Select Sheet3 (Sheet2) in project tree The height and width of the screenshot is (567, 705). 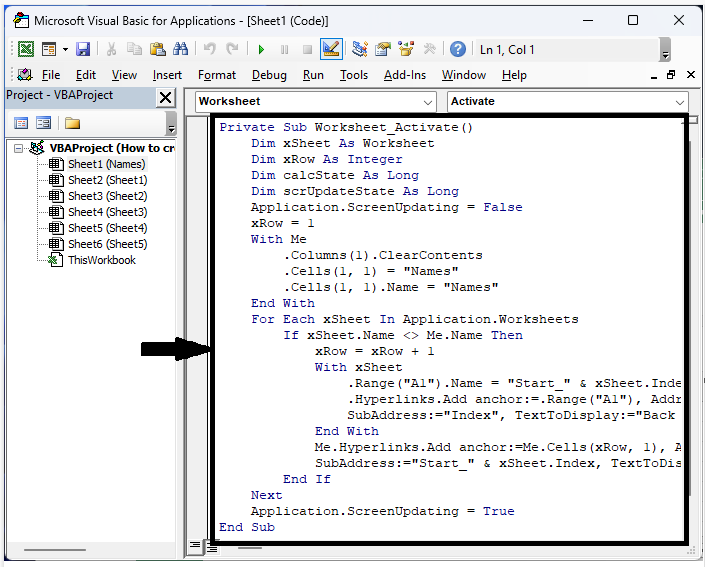107,196
